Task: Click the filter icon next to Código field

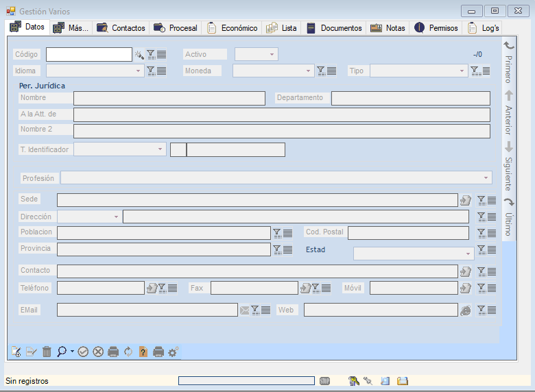Action: (151, 55)
